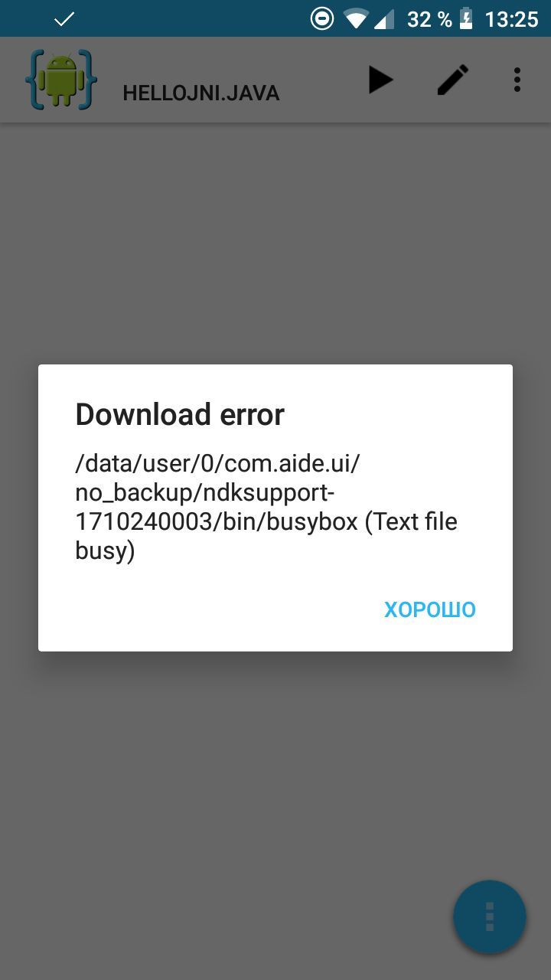The width and height of the screenshot is (551, 980).
Task: Click the Download error dialog heading
Action: [180, 414]
